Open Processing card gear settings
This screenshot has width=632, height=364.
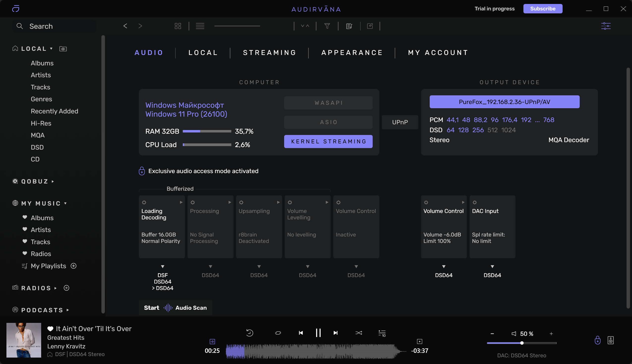pyautogui.click(x=192, y=202)
